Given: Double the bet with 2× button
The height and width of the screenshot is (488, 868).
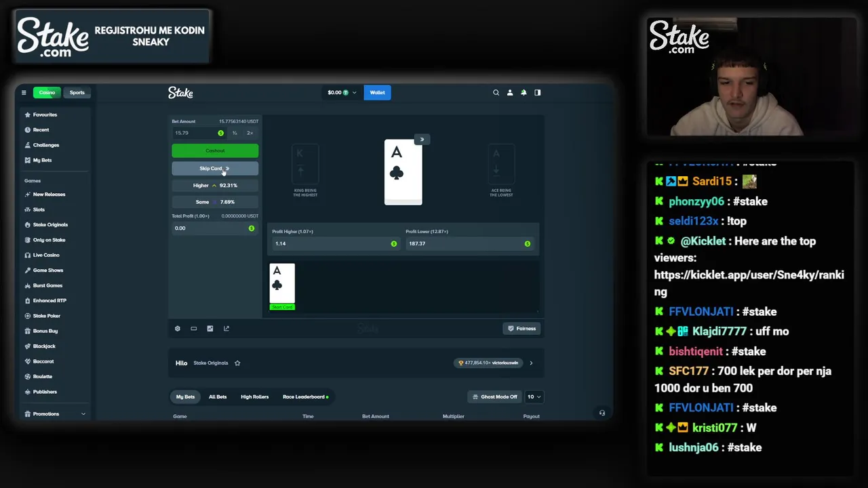Looking at the screenshot, I should point(250,133).
